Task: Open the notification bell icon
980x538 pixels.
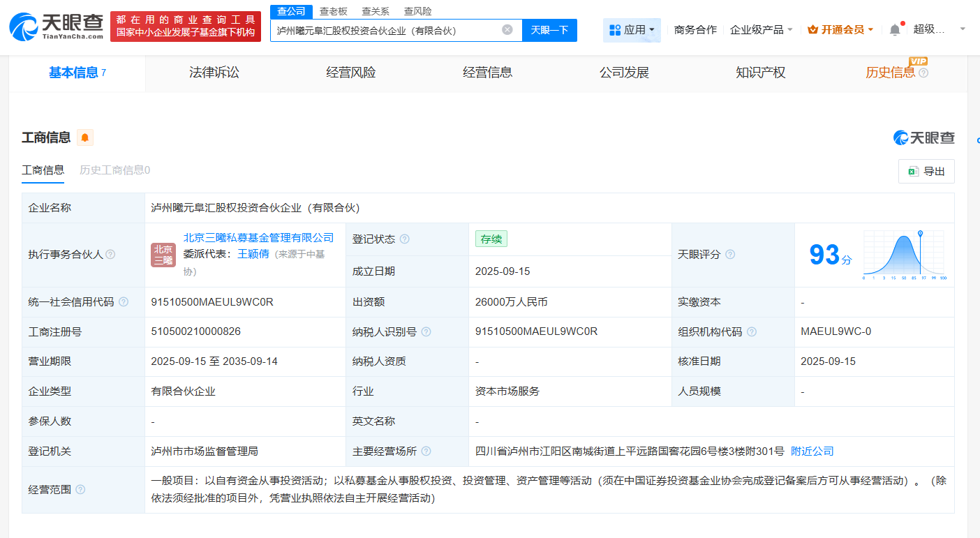Action: click(x=894, y=29)
